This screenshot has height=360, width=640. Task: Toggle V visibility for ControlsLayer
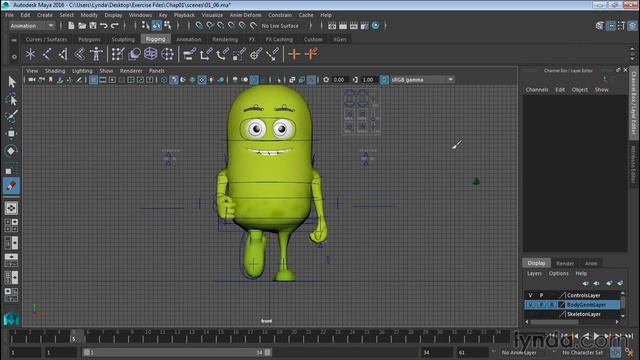[530, 295]
